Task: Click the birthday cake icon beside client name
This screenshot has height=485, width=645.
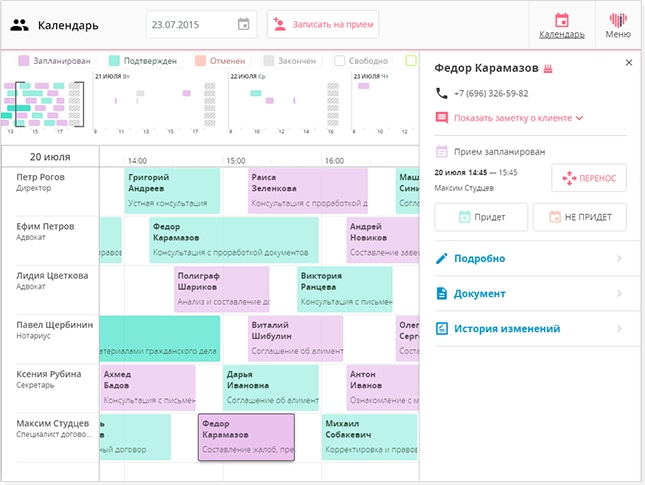Action: pos(547,68)
